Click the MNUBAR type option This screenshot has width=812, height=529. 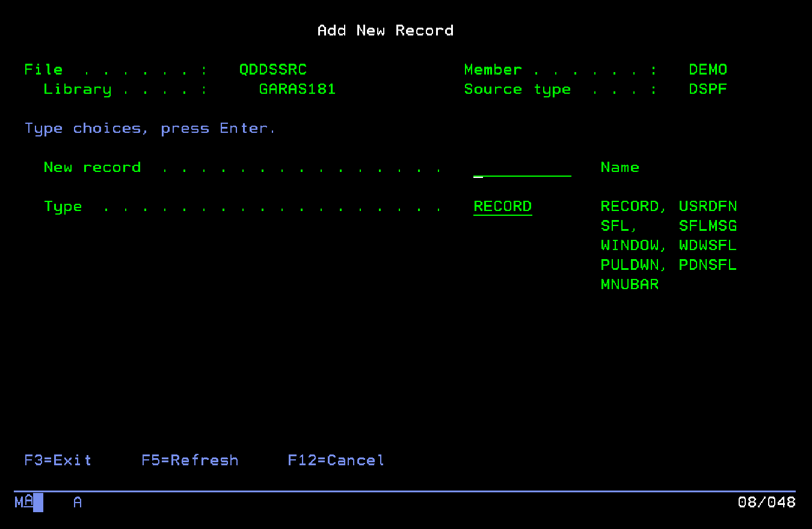point(630,284)
